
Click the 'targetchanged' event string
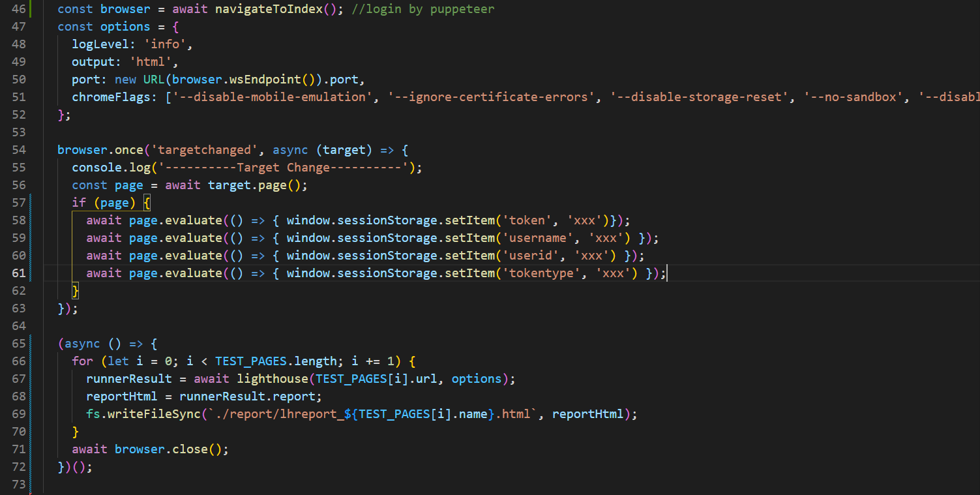(x=204, y=150)
